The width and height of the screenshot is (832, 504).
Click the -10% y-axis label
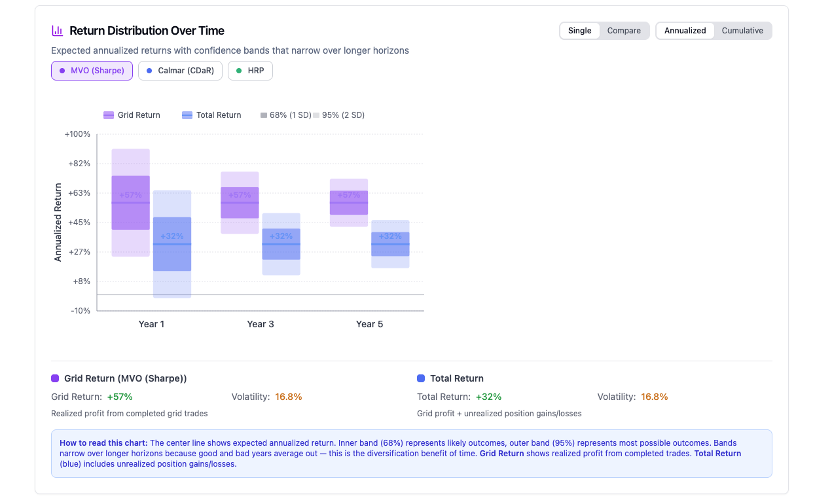(81, 311)
